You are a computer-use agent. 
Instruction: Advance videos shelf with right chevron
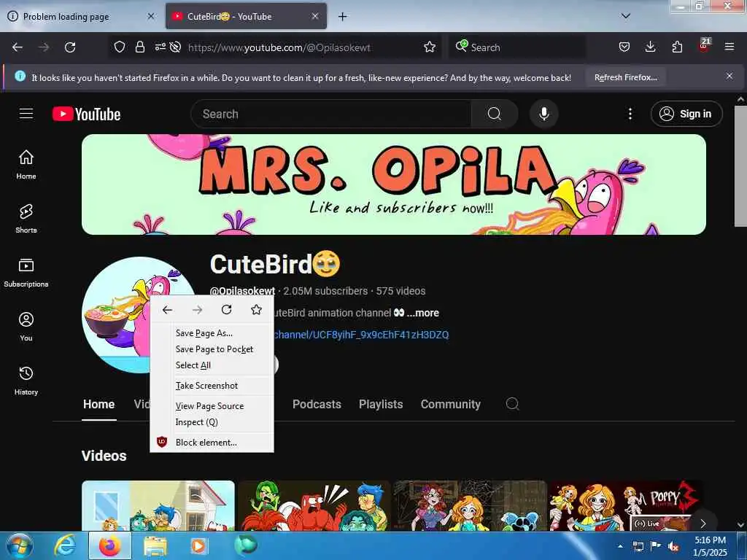[703, 523]
